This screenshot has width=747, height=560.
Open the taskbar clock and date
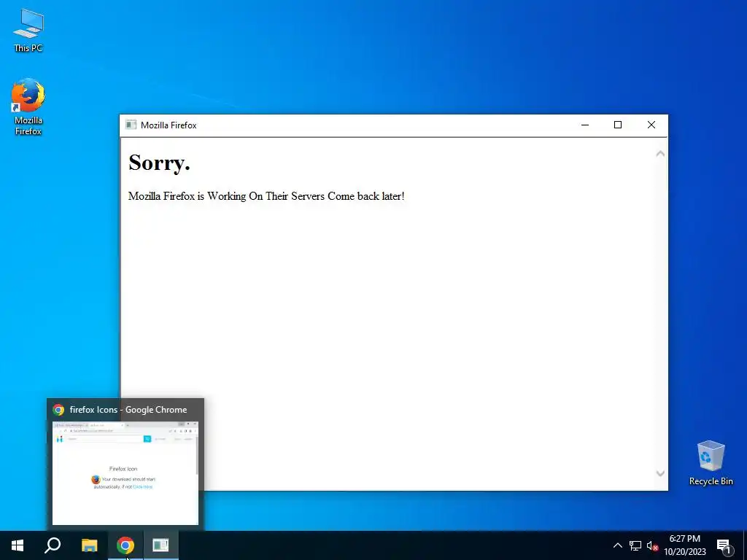[684, 545]
